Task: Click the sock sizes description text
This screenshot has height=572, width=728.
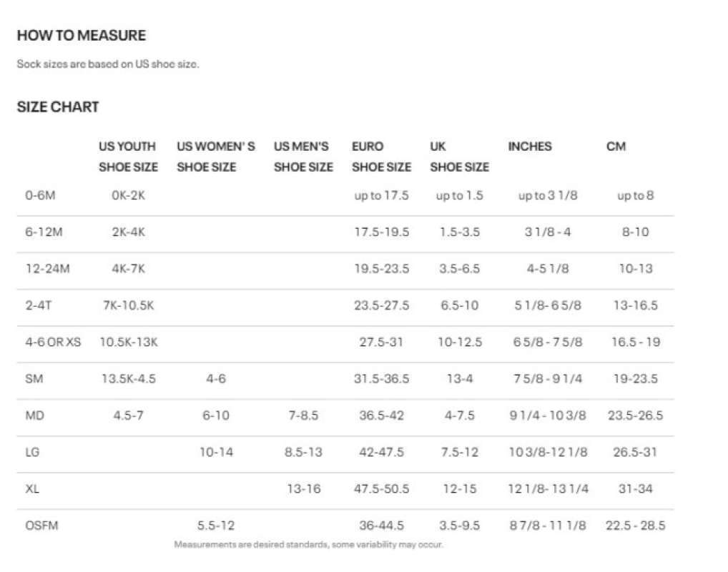Action: point(108,64)
